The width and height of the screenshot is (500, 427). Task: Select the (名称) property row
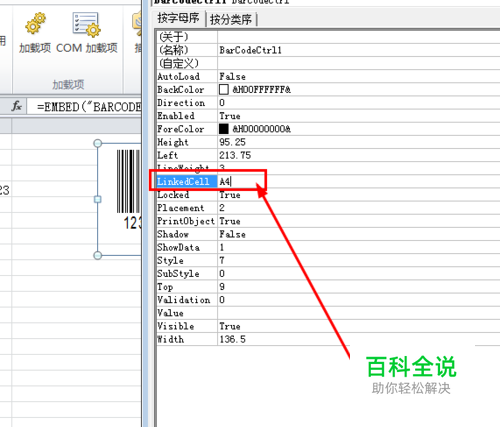[328, 50]
